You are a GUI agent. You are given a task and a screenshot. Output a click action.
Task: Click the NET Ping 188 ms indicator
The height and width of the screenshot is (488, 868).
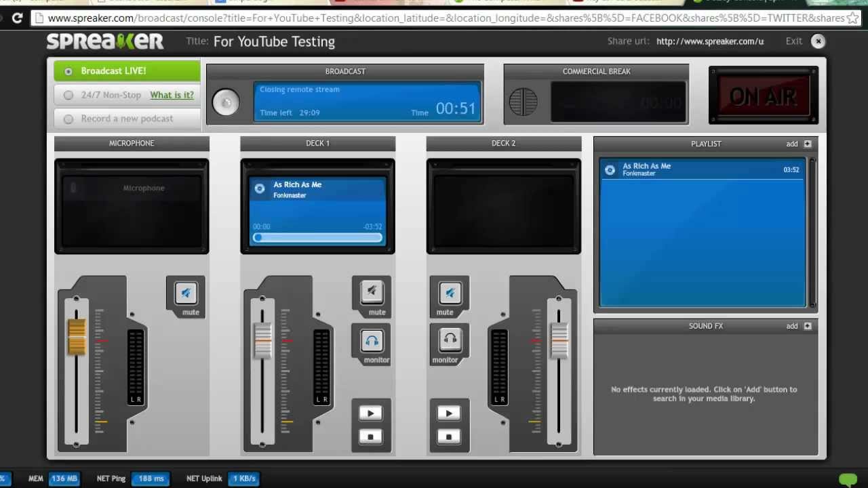132,479
